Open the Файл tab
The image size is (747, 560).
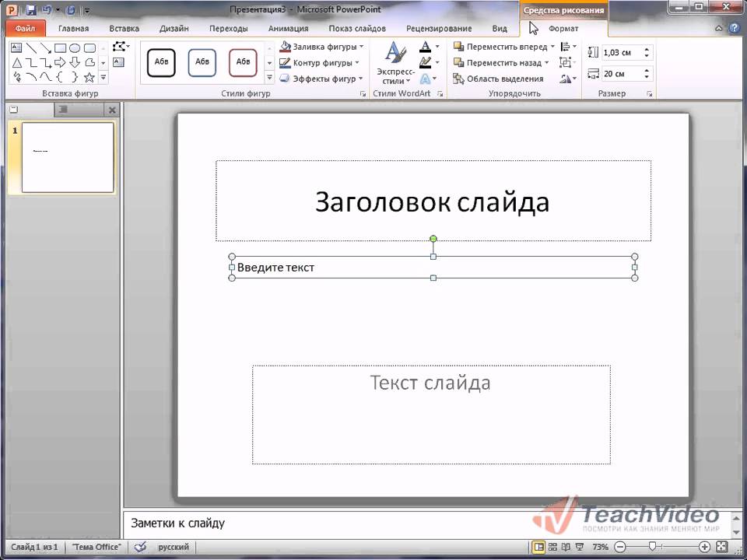[x=25, y=29]
